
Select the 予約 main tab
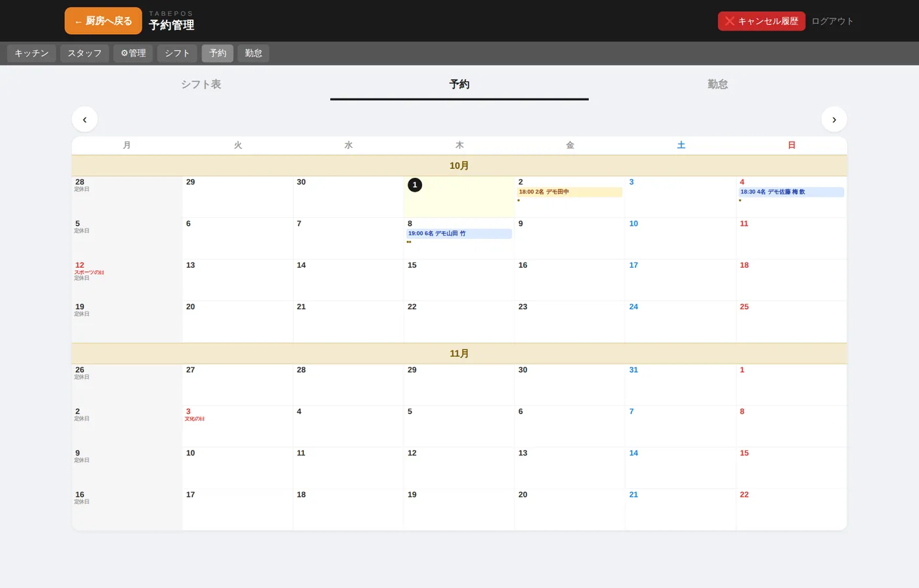460,84
